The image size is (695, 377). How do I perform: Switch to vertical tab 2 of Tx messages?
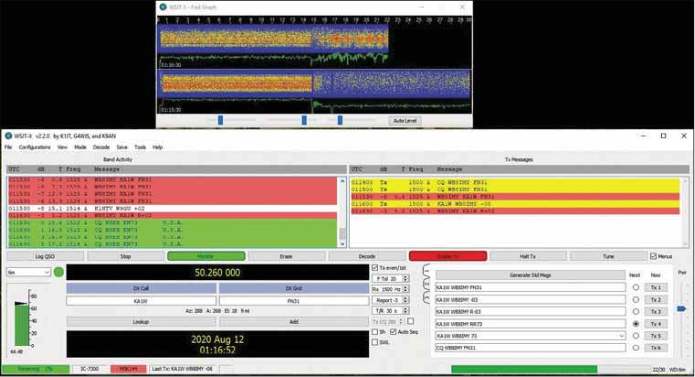click(426, 284)
